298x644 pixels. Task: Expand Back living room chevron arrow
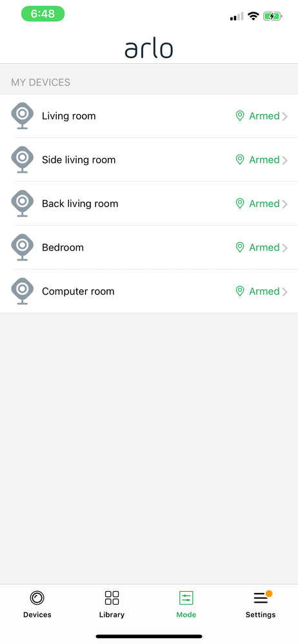coord(285,204)
